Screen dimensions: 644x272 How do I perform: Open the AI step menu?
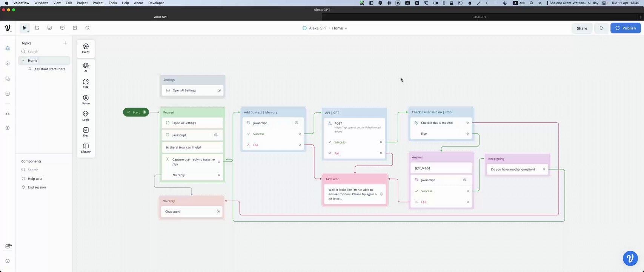86,67
